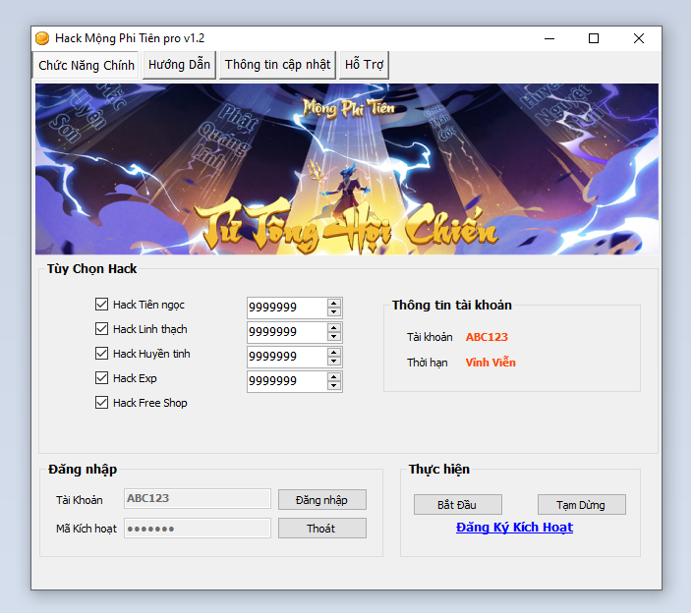
Task: Uncheck Hack Free Shop option
Action: (102, 403)
